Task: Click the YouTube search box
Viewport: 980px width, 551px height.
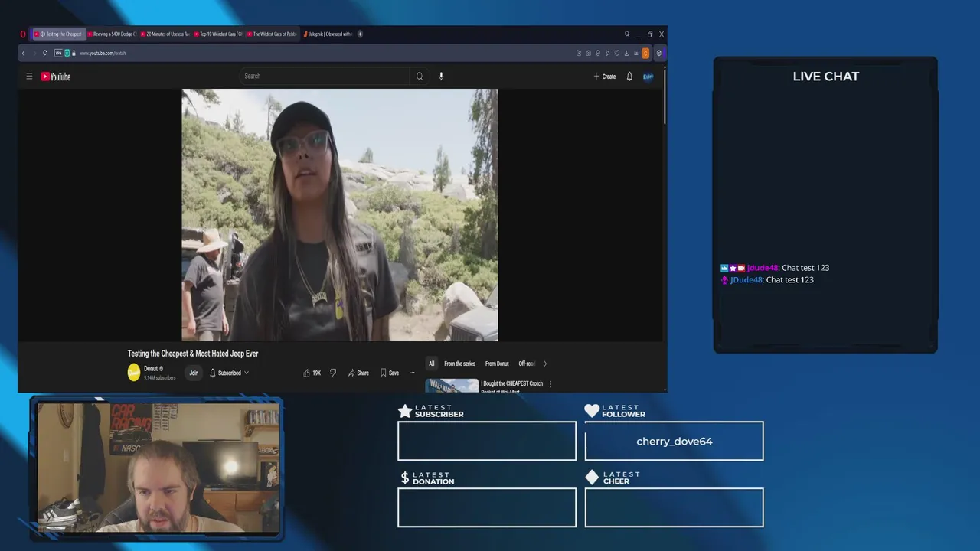Action: [324, 76]
